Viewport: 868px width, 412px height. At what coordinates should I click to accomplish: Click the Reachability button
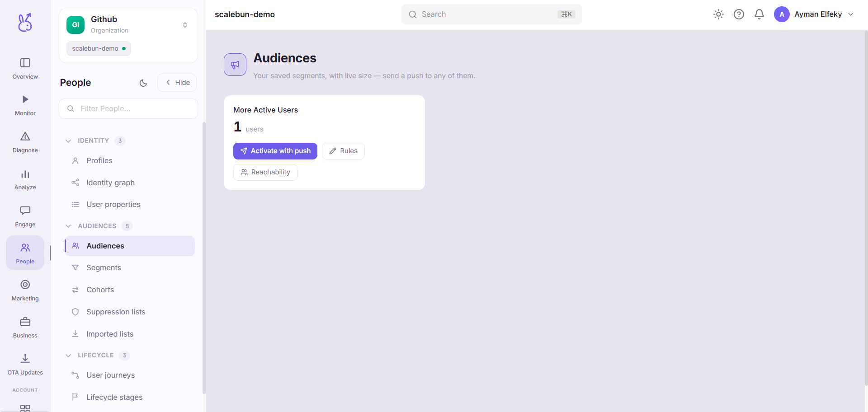click(x=265, y=172)
